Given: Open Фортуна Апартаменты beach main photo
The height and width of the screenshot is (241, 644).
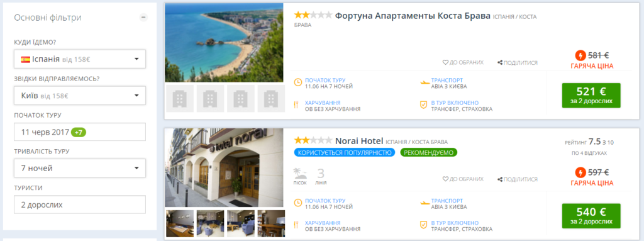Looking at the screenshot, I should [x=224, y=43].
